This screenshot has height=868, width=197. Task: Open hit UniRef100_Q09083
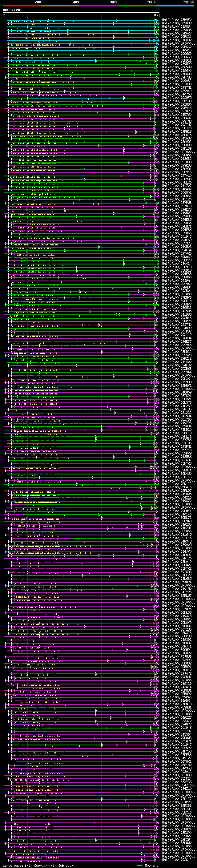click(177, 23)
